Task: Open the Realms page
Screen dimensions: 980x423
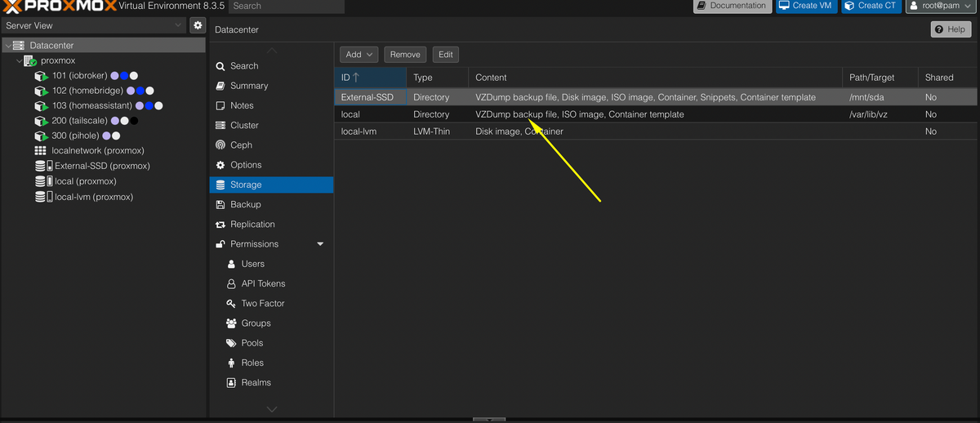Action: tap(271, 382)
